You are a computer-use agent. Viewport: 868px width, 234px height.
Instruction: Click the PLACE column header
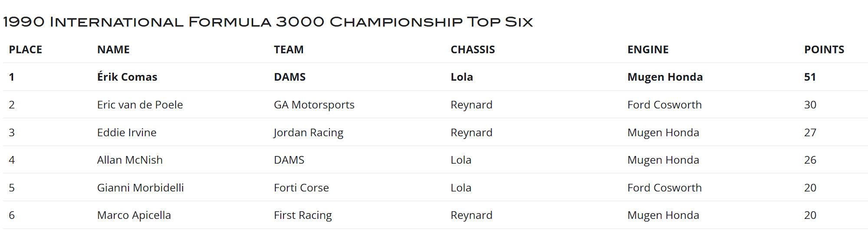(x=26, y=50)
